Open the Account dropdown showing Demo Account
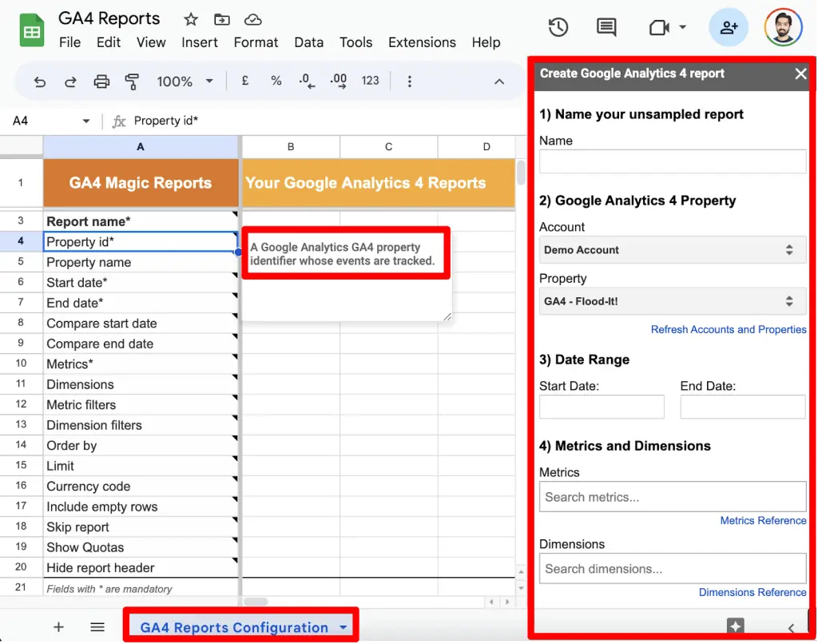The width and height of the screenshot is (818, 644). coord(671,250)
